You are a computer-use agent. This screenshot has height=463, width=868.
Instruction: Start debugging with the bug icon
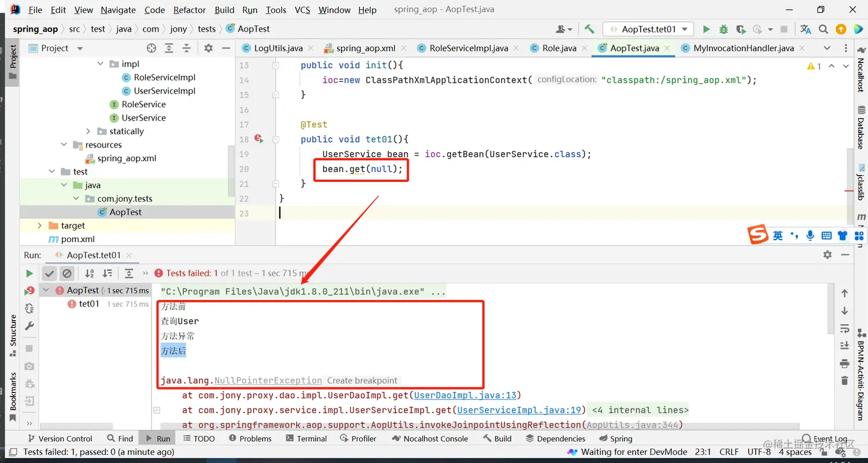pos(724,29)
